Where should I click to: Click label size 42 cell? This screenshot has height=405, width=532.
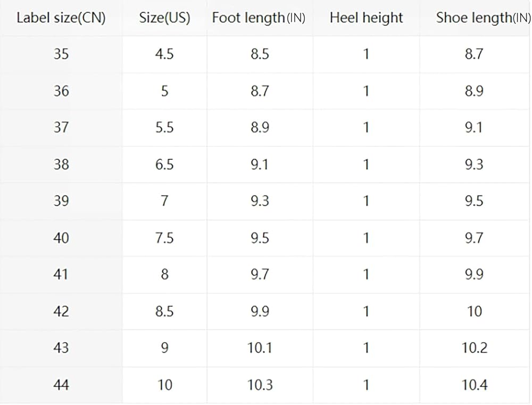click(x=61, y=311)
